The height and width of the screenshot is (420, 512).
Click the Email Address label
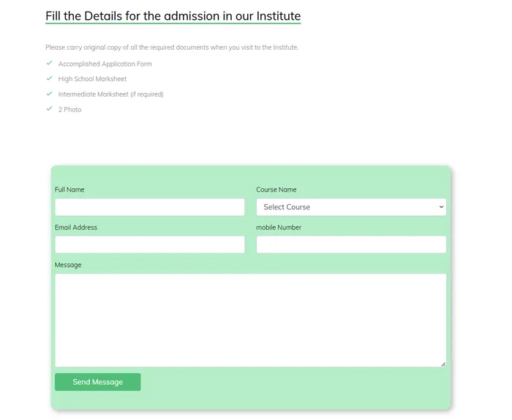[76, 228]
